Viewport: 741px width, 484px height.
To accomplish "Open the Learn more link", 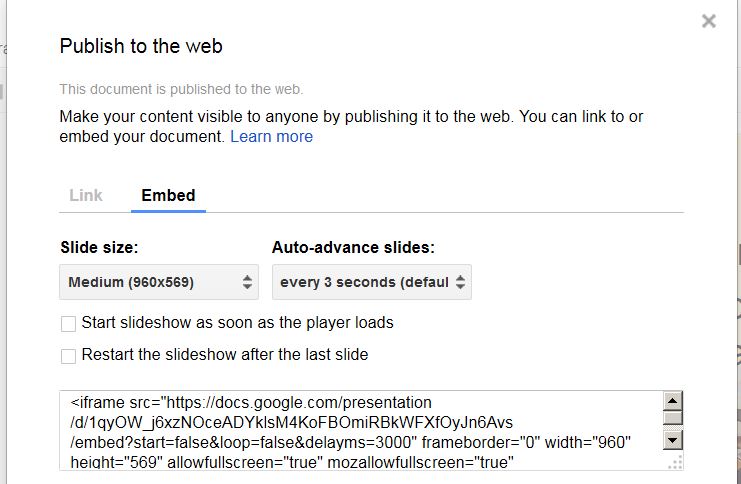I will pos(271,137).
